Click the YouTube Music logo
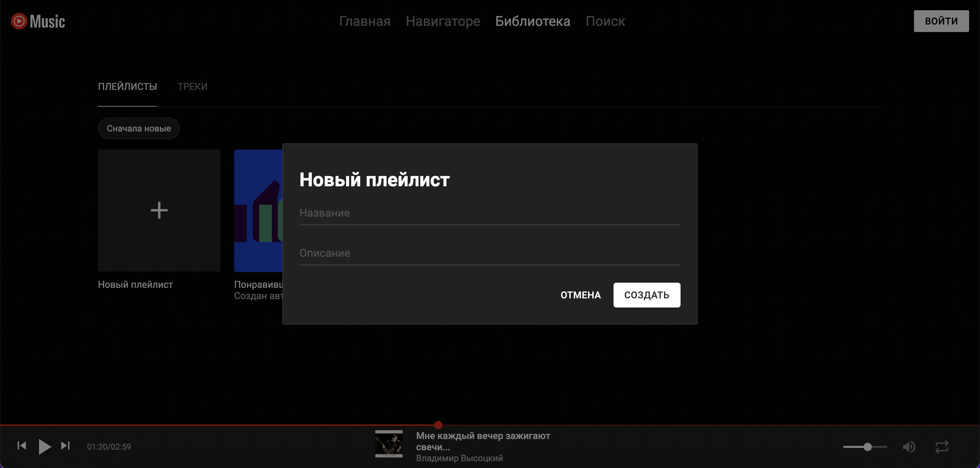Image resolution: width=980 pixels, height=468 pixels. pyautogui.click(x=37, y=21)
